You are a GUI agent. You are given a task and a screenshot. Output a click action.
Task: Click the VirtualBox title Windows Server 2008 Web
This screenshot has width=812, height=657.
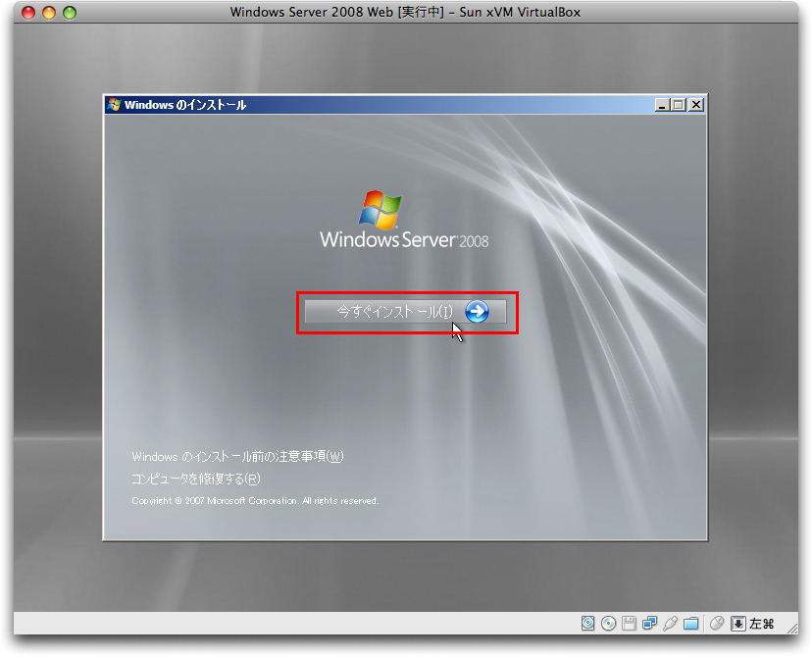tap(405, 12)
